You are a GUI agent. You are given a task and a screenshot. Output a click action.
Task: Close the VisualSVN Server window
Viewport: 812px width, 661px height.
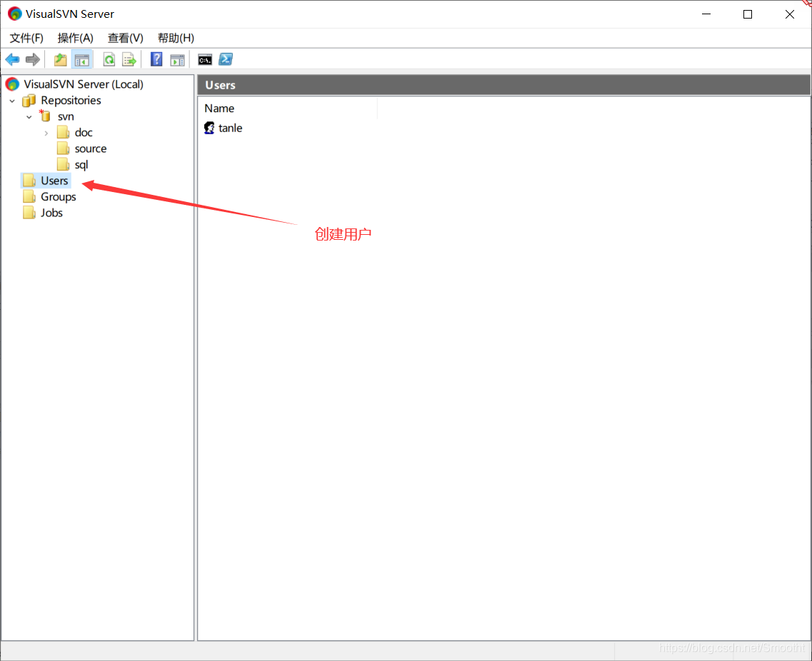coord(790,14)
